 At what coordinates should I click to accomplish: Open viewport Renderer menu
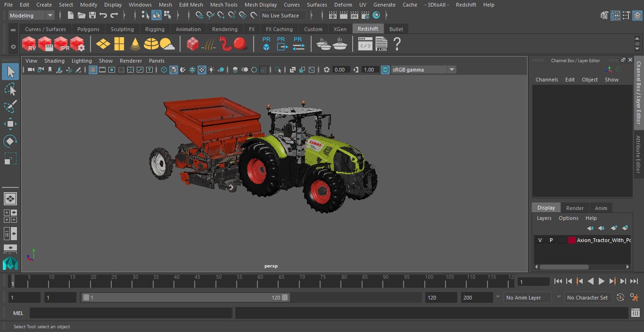tap(131, 61)
